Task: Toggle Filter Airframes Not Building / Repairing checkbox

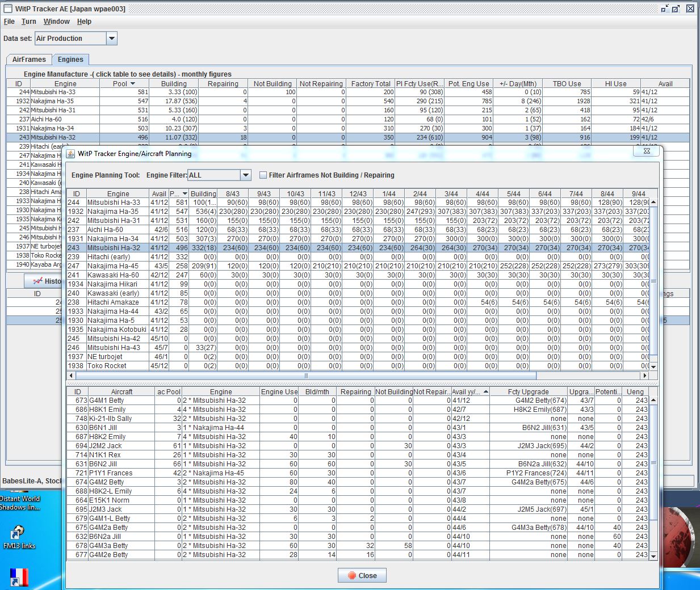Action: pyautogui.click(x=263, y=175)
